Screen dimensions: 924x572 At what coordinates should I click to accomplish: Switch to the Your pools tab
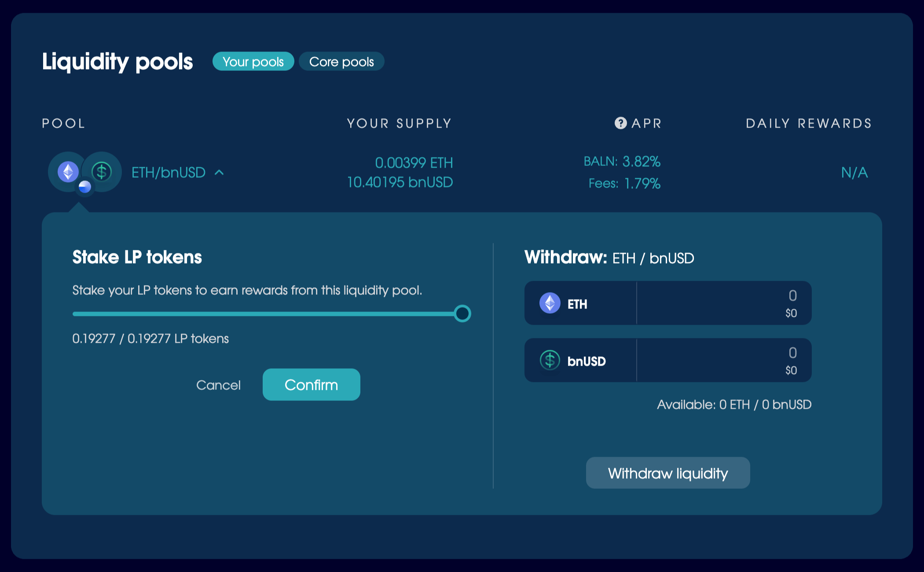[x=253, y=62]
